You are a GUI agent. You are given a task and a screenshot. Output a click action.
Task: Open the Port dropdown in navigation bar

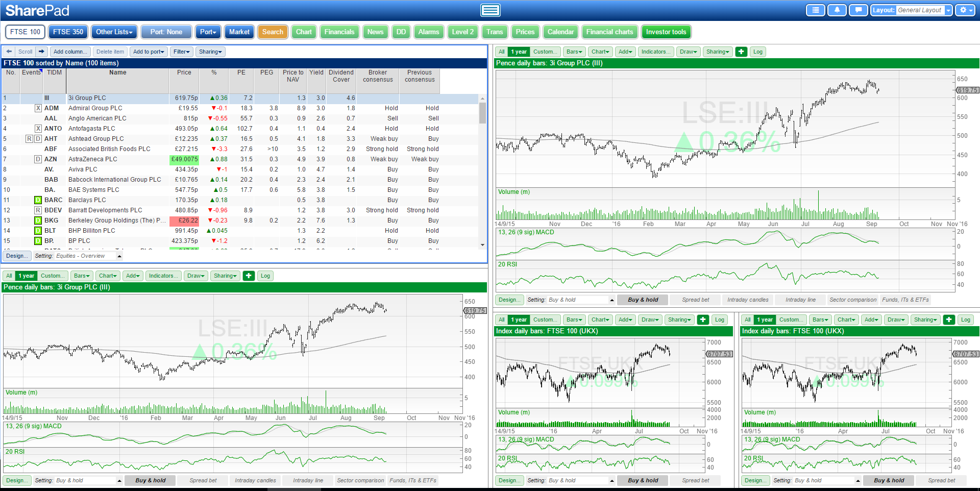208,32
